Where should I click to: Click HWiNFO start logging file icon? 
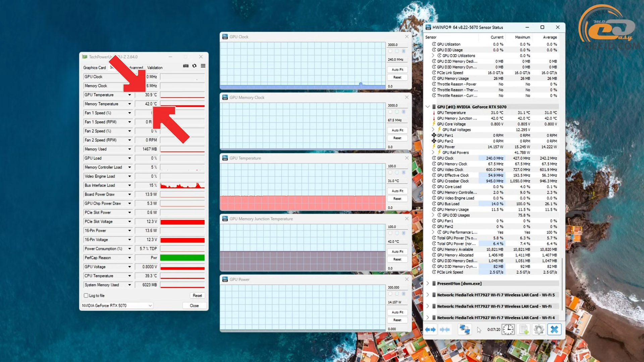(x=524, y=330)
